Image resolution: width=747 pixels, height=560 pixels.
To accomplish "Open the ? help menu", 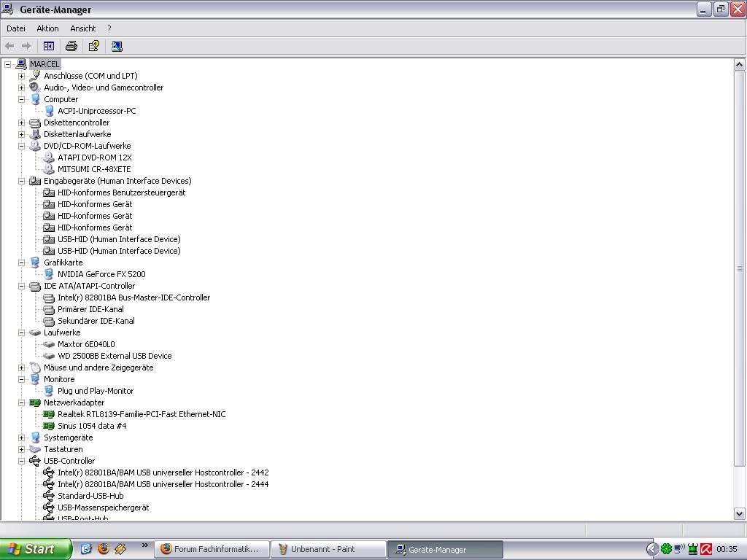I will (109, 28).
